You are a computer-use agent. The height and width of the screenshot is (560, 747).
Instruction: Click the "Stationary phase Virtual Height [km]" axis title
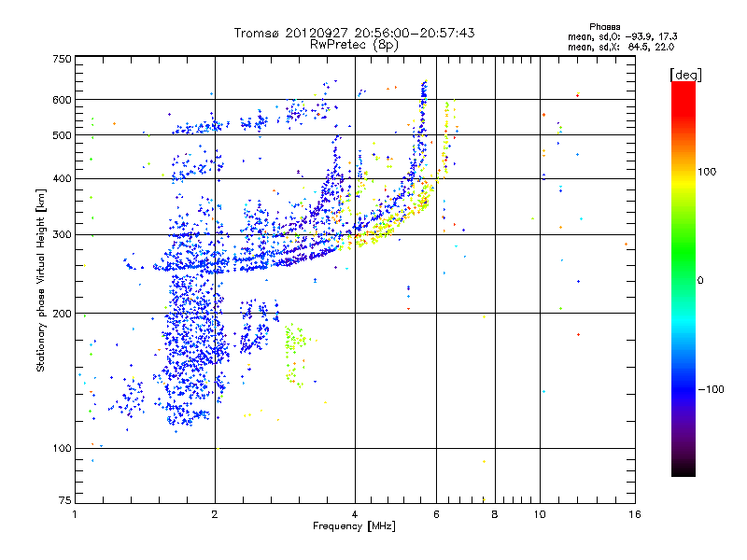(41, 280)
